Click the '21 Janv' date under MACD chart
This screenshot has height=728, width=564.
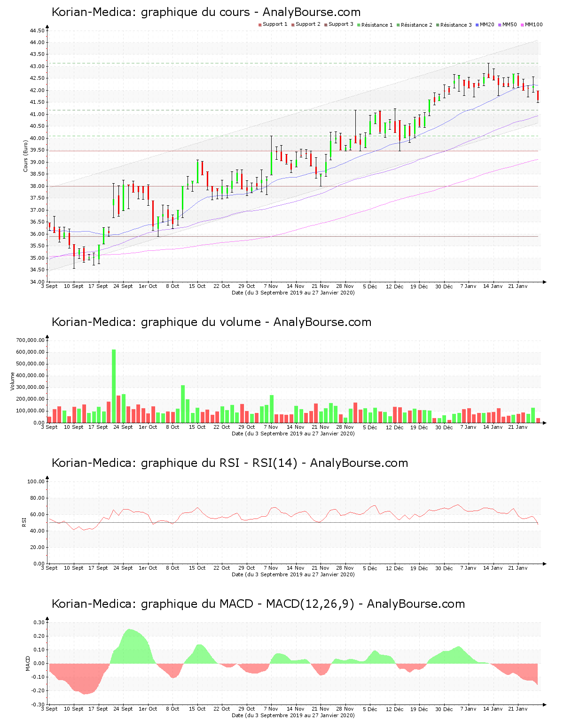coord(517,709)
